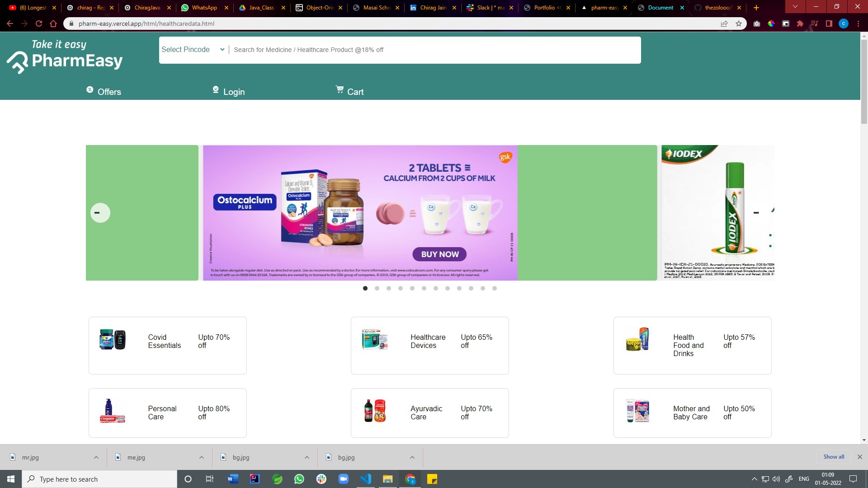The image size is (868, 488).
Task: Open the tab search dropdown chevron
Action: click(795, 7)
